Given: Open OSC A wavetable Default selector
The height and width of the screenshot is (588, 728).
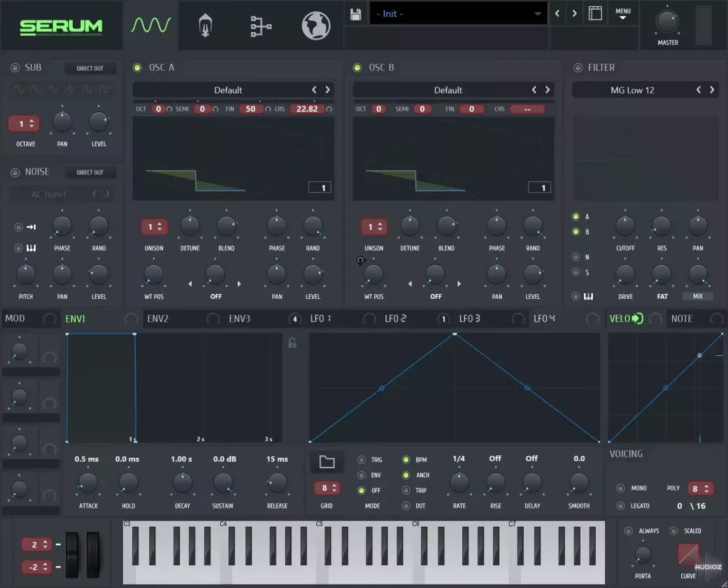Looking at the screenshot, I should (x=228, y=90).
